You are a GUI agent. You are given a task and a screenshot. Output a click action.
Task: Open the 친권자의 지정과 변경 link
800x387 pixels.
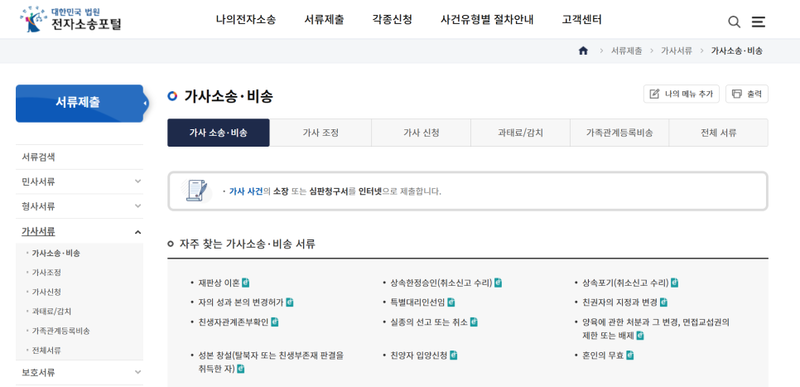click(620, 302)
